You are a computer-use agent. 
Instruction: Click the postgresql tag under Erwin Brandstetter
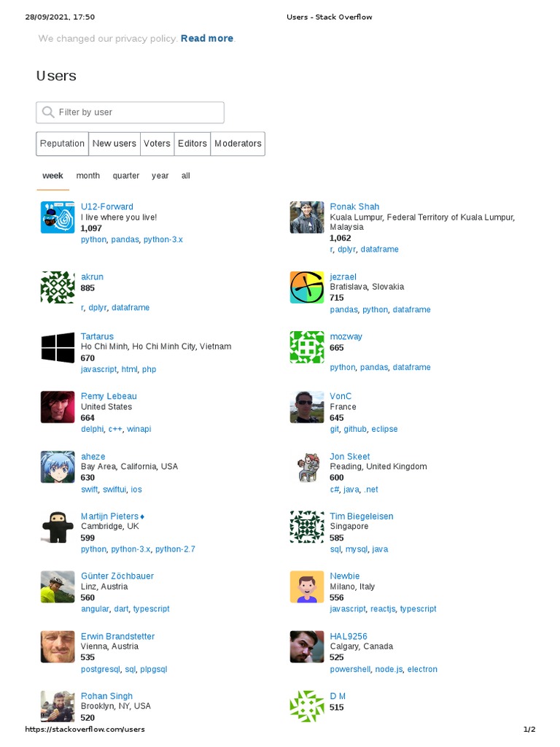(x=101, y=670)
